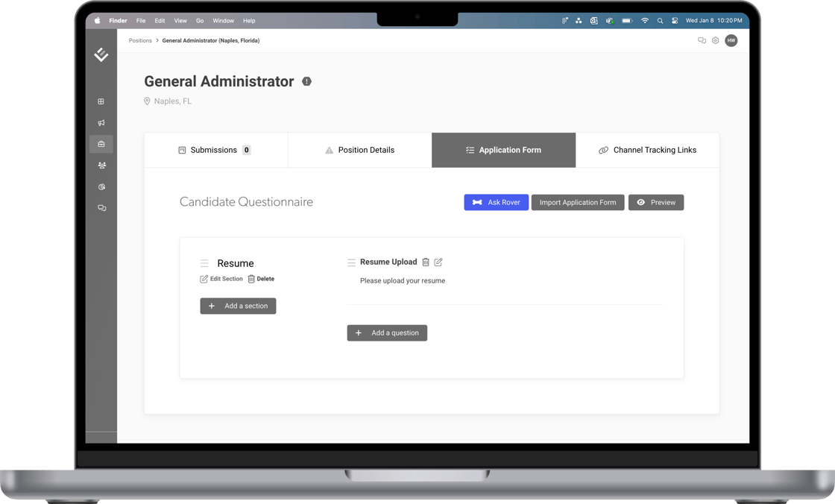Viewport: 835px width, 504px height.
Task: Open the chat bubbles icon in sidebar
Action: point(101,208)
